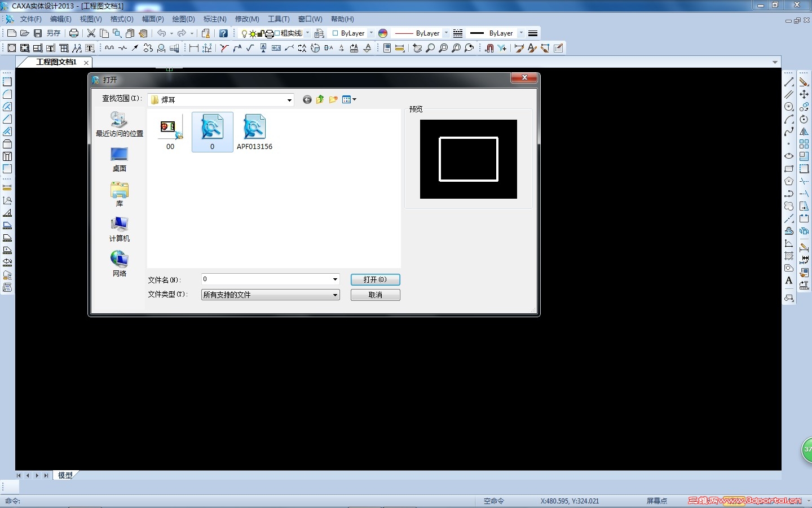The image size is (812, 508).
Task: Click the 取消 button
Action: tap(376, 295)
